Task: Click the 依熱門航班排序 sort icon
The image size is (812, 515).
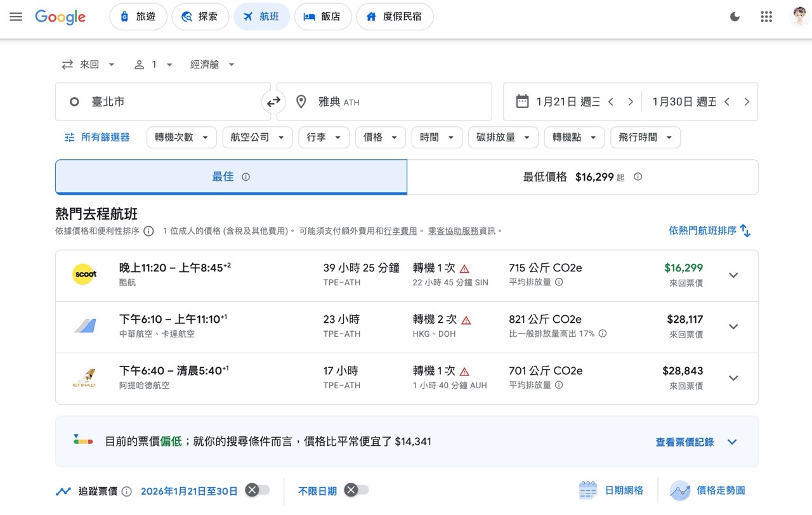Action: pos(745,230)
